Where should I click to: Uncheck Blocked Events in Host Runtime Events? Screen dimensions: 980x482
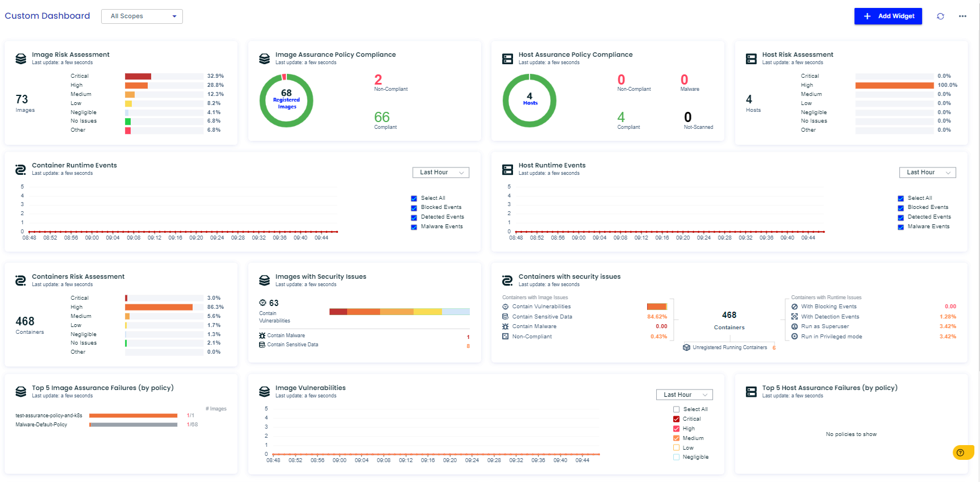click(x=901, y=208)
